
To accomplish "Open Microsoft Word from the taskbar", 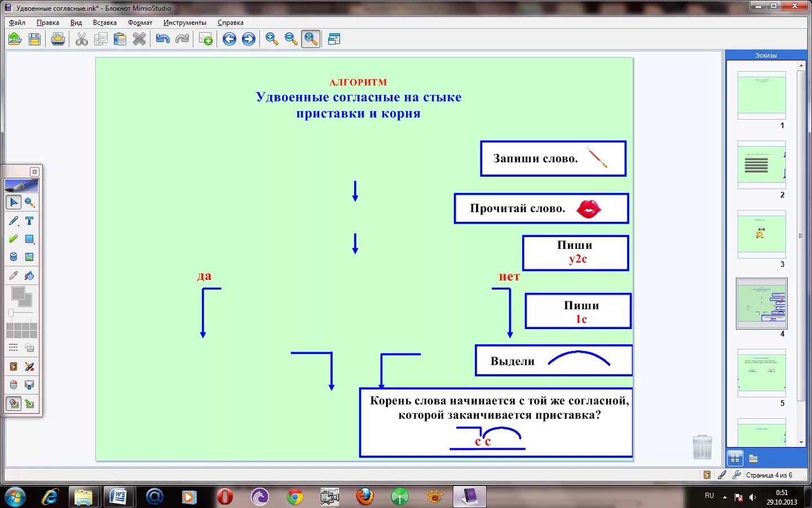I will (119, 497).
